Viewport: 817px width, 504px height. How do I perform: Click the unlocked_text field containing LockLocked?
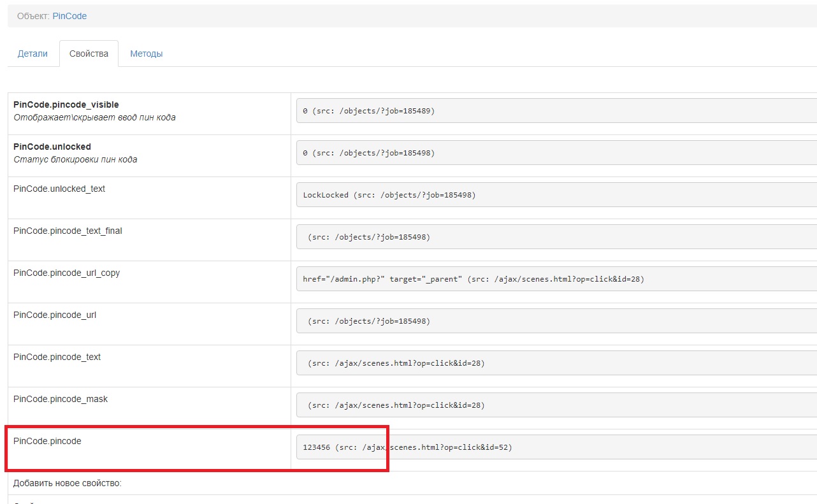[556, 195]
